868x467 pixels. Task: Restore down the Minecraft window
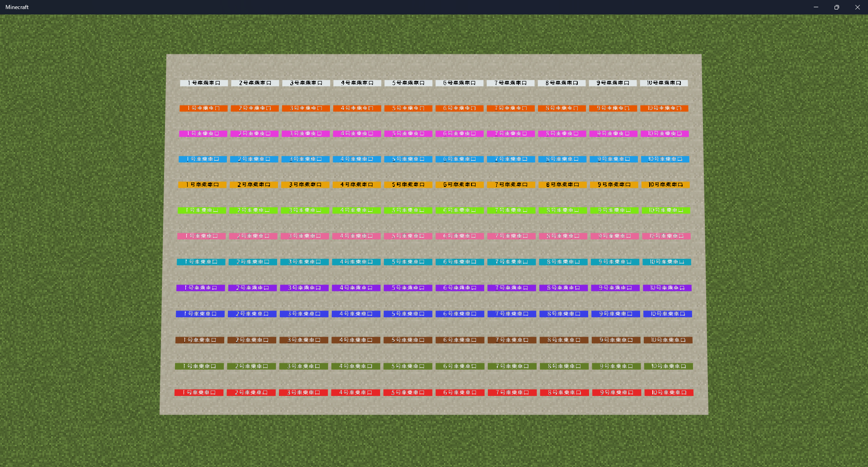coord(837,7)
